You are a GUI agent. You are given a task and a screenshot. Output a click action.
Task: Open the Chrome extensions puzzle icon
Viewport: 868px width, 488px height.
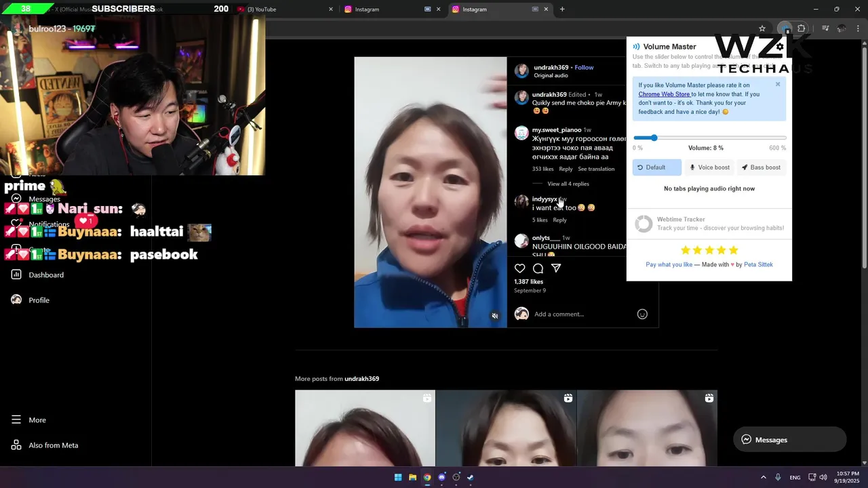coord(802,28)
